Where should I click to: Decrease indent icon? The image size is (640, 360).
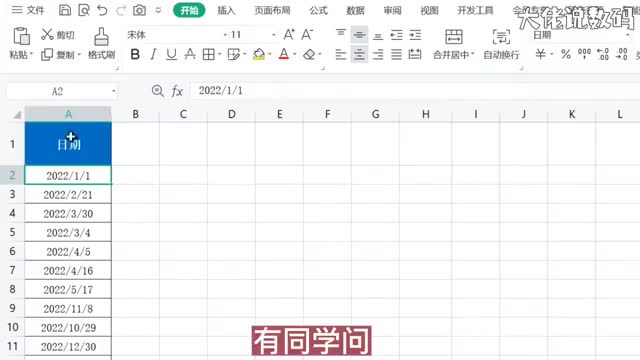point(396,35)
